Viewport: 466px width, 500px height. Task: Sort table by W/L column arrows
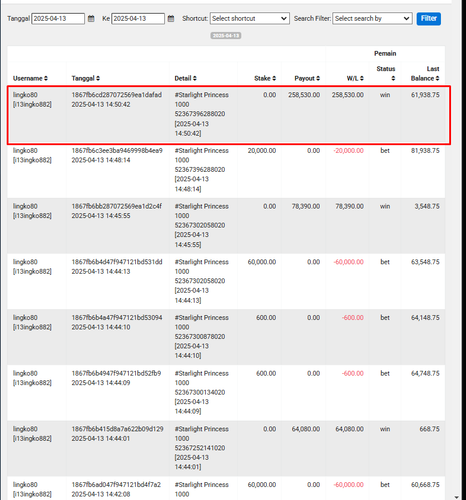(x=362, y=78)
